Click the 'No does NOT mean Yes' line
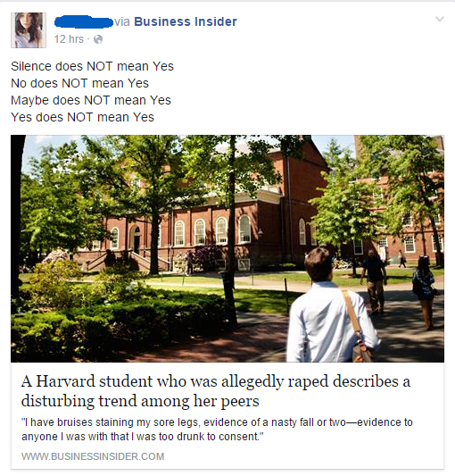The height and width of the screenshot is (476, 455). point(79,83)
